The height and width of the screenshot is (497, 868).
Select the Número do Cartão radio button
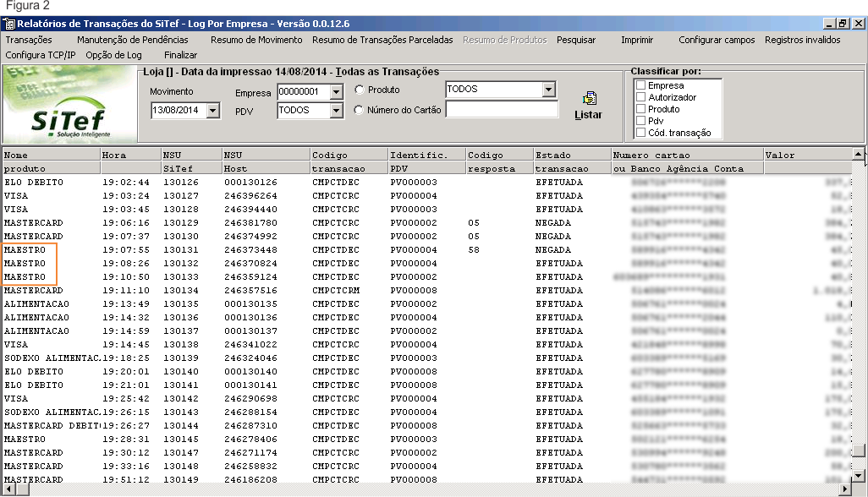click(x=360, y=110)
